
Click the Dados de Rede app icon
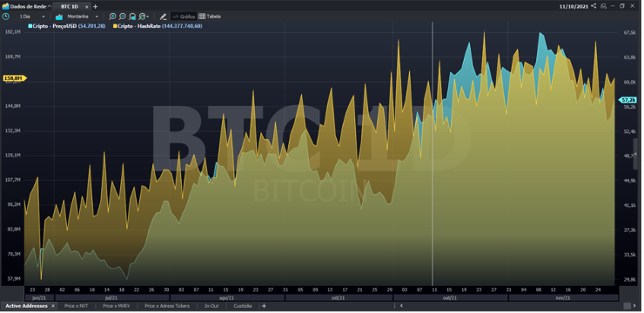click(x=5, y=7)
